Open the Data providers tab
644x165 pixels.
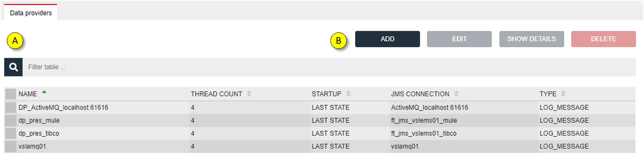[31, 13]
